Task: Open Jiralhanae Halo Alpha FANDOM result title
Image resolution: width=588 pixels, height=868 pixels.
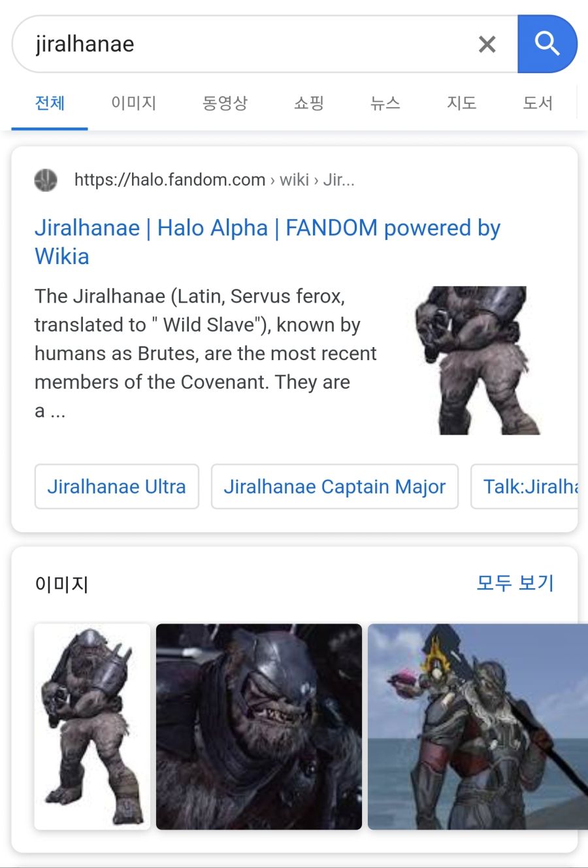Action: (x=268, y=242)
